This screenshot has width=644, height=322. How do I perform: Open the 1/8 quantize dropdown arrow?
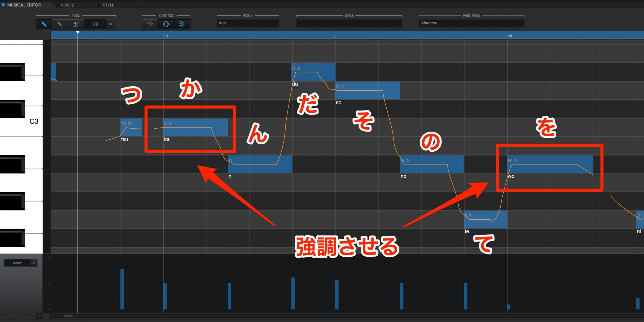(111, 24)
